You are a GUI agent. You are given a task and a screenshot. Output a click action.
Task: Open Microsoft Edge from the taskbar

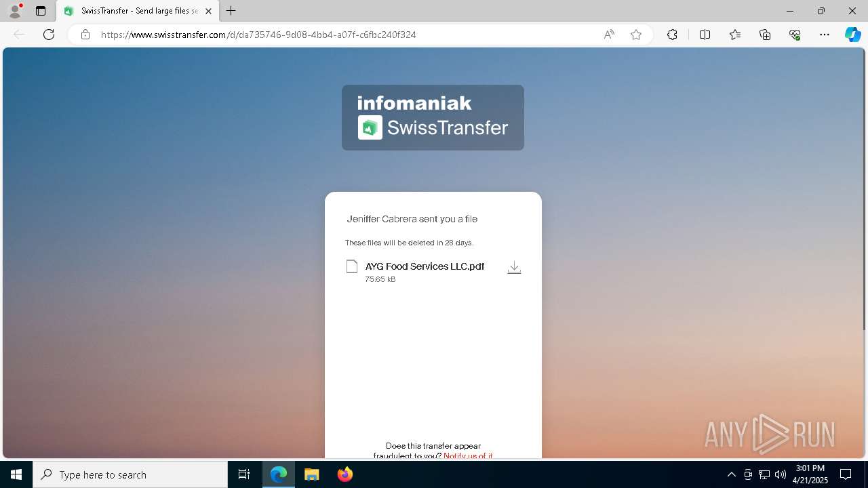click(x=279, y=474)
